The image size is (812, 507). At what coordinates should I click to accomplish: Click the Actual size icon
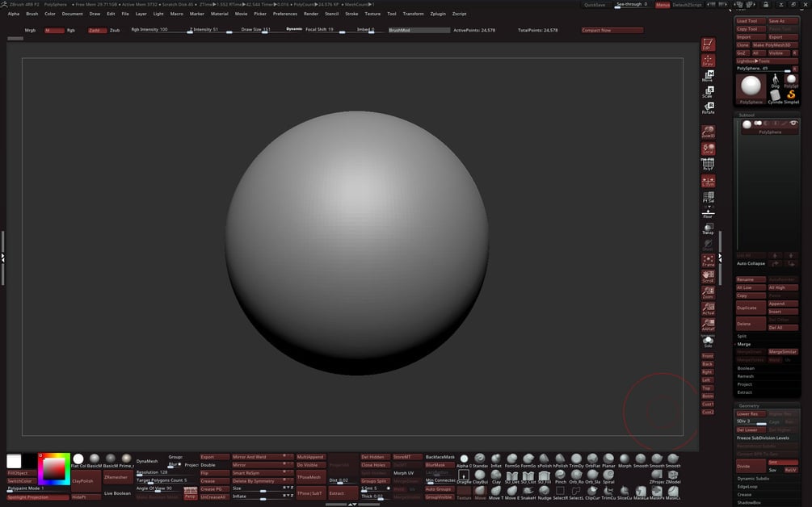[x=708, y=309]
